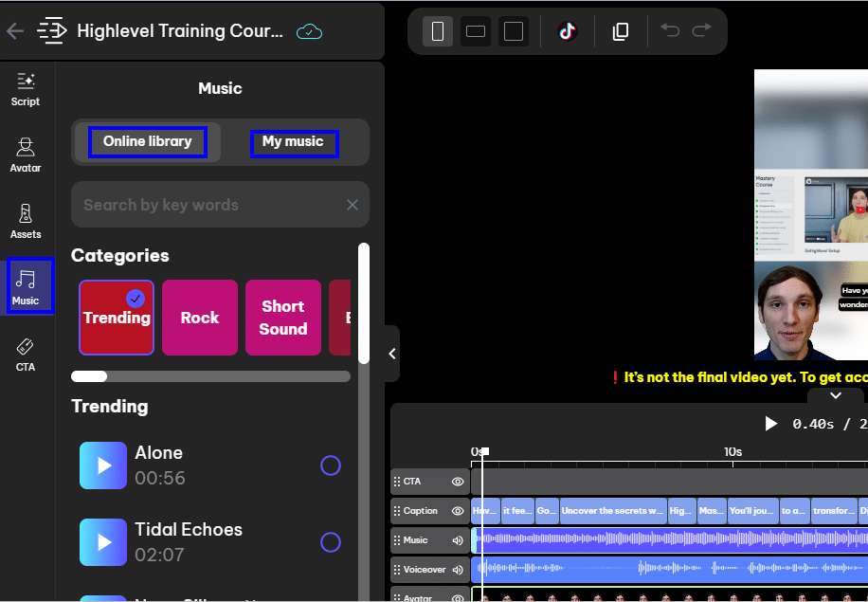The image size is (868, 602).
Task: Select the Short Sound category
Action: pos(283,318)
